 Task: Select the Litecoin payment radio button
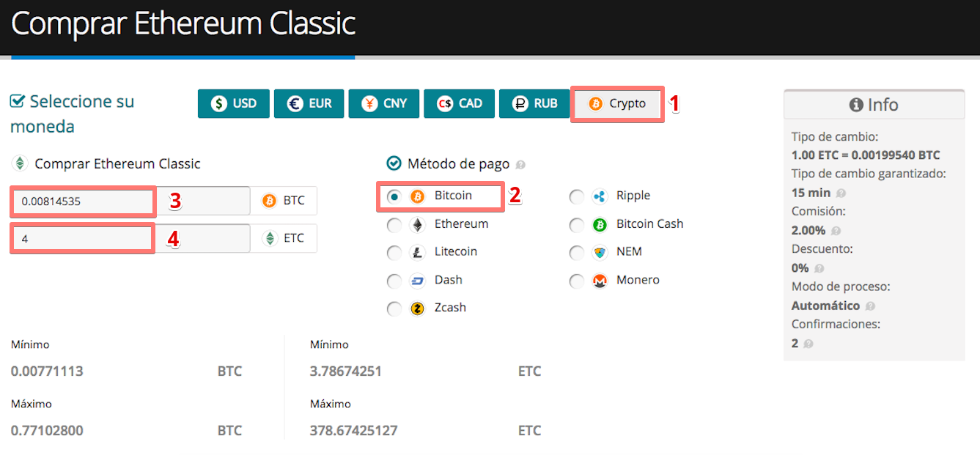[394, 253]
